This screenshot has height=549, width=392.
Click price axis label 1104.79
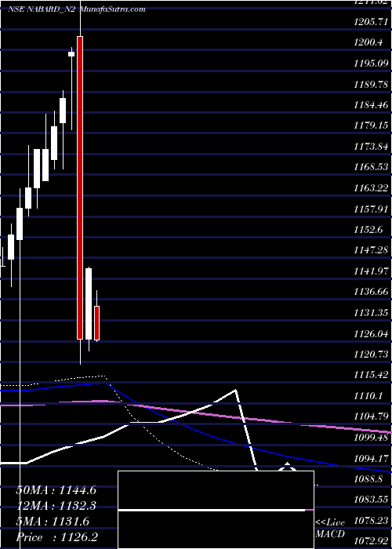tap(371, 416)
